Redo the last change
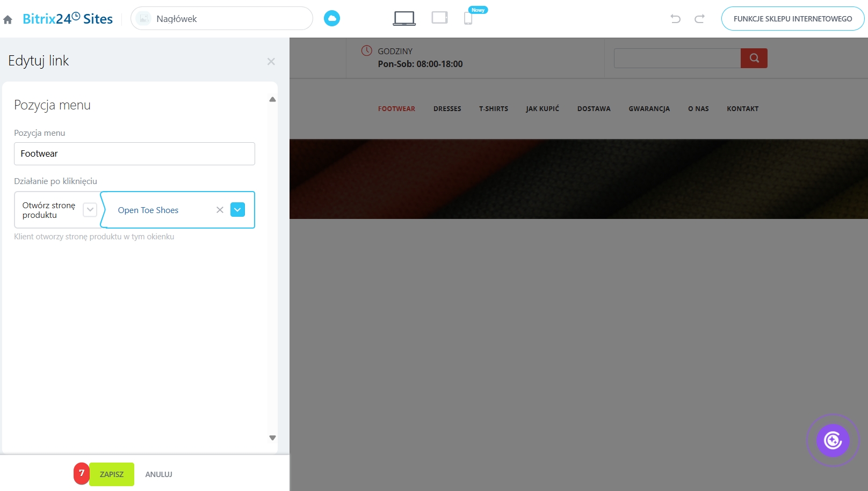 [x=699, y=19]
